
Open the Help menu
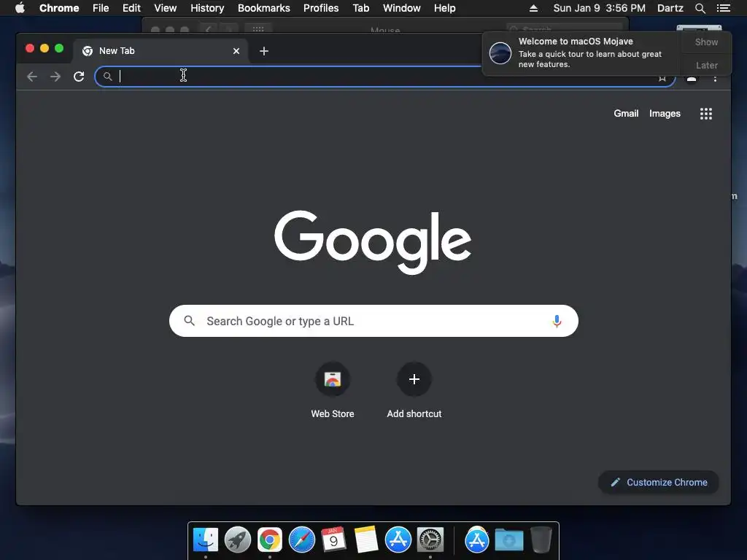pyautogui.click(x=444, y=8)
